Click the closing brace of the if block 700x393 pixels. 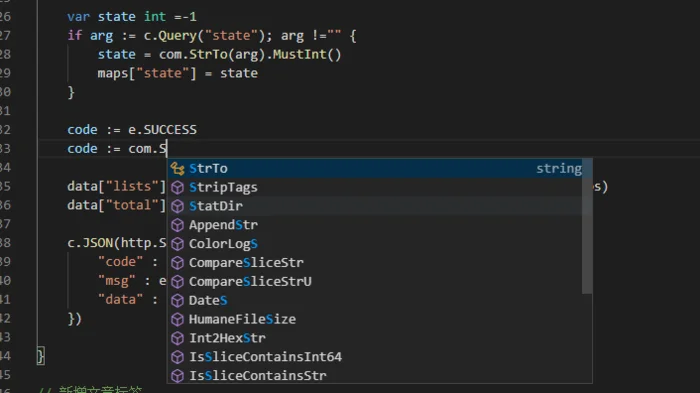pos(71,92)
